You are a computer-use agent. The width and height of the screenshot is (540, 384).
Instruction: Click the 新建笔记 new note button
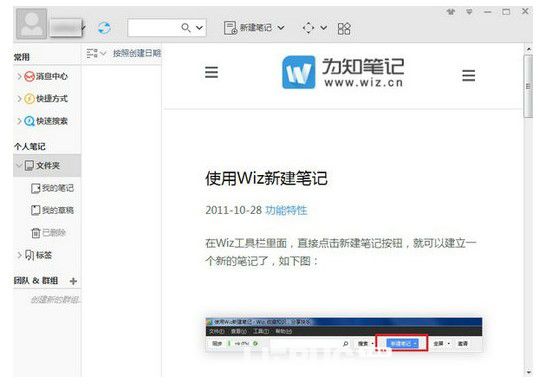coord(248,28)
